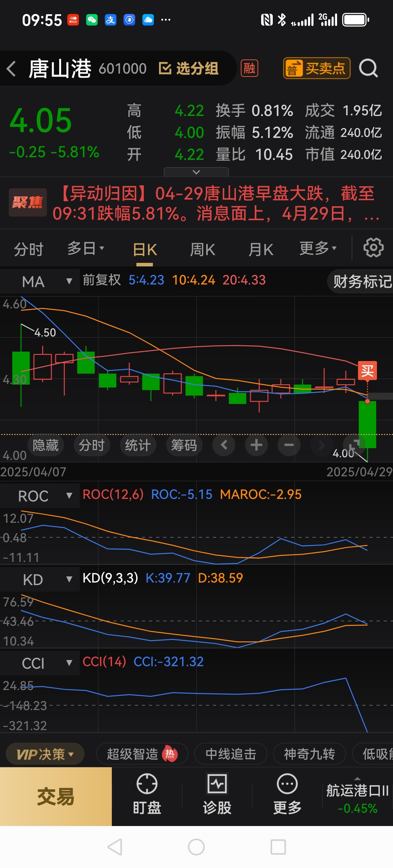This screenshot has height=868, width=393.
Task: Zoom in chart with plus button
Action: 256,445
